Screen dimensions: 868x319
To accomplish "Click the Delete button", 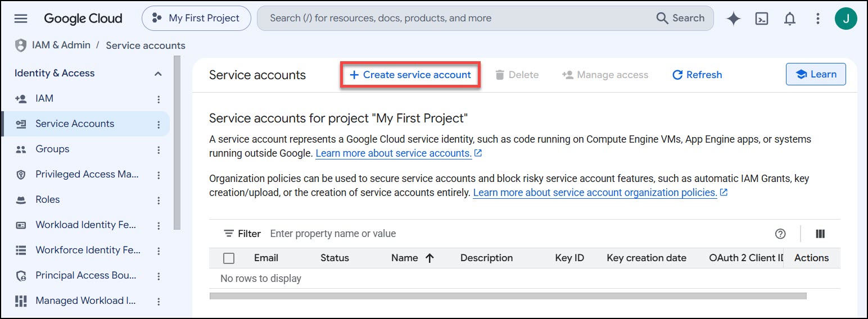I will click(x=517, y=75).
